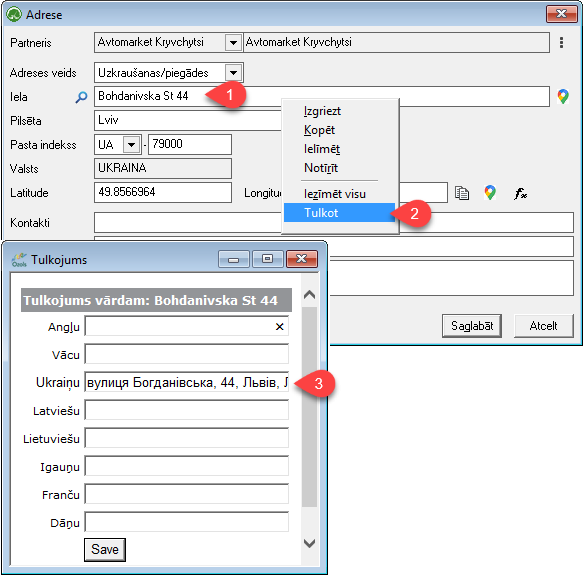Open the three-dot menu beside Partneris
Image resolution: width=586 pixels, height=578 pixels.
561,43
